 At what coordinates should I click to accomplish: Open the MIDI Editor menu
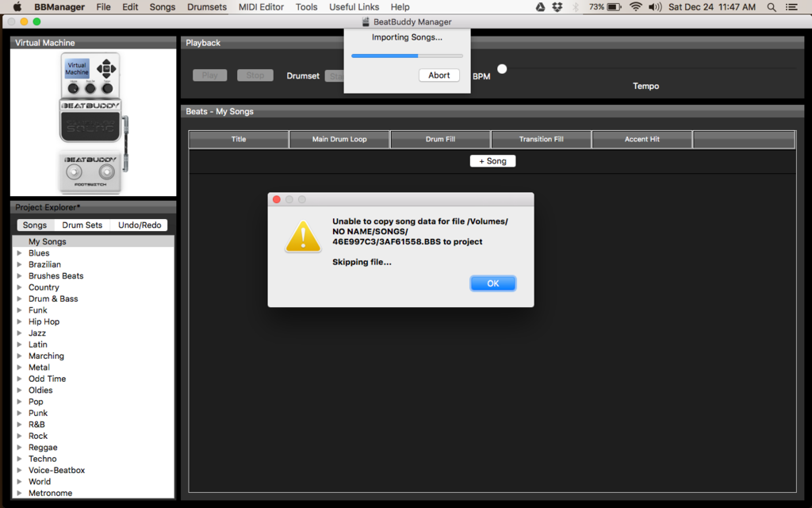[x=261, y=6]
